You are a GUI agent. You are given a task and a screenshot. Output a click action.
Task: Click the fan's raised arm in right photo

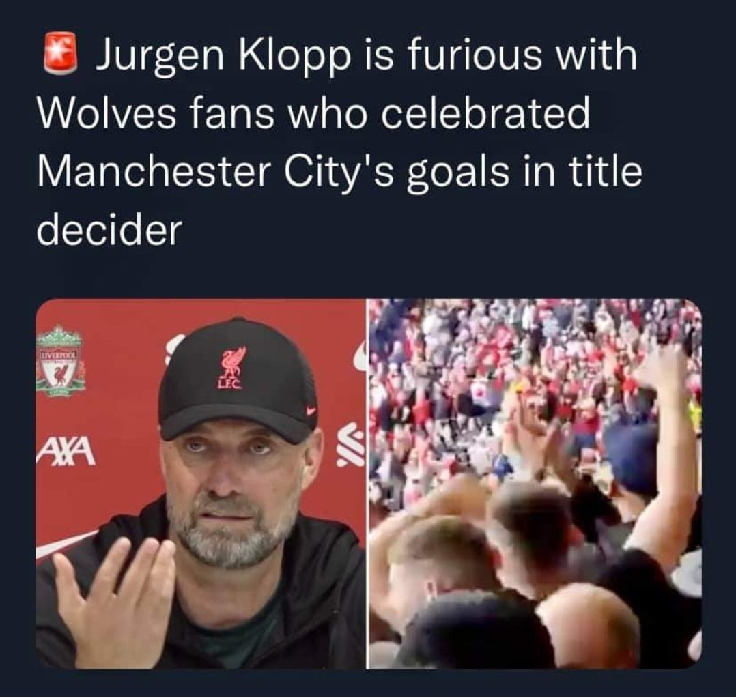(666, 446)
